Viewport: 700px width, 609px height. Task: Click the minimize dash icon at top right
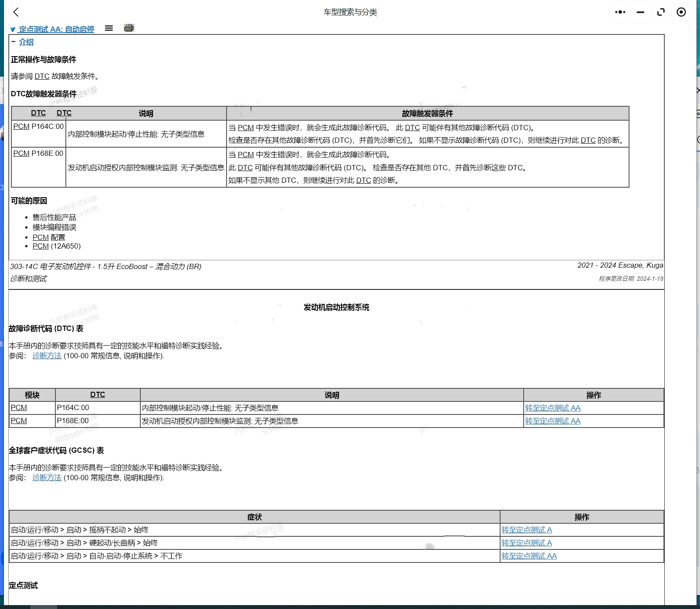(640, 12)
